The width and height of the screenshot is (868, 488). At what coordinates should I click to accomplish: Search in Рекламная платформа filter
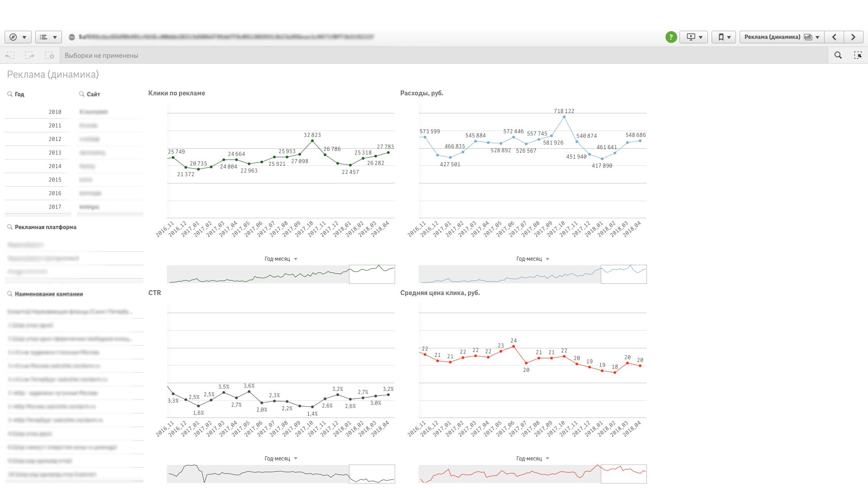coord(9,227)
